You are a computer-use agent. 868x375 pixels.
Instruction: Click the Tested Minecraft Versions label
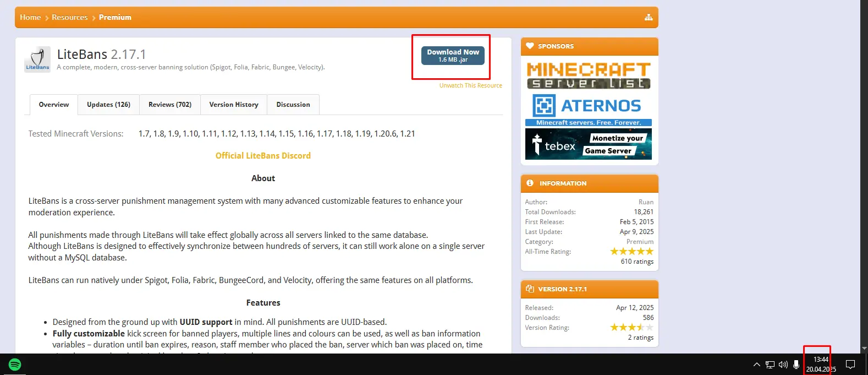(76, 134)
